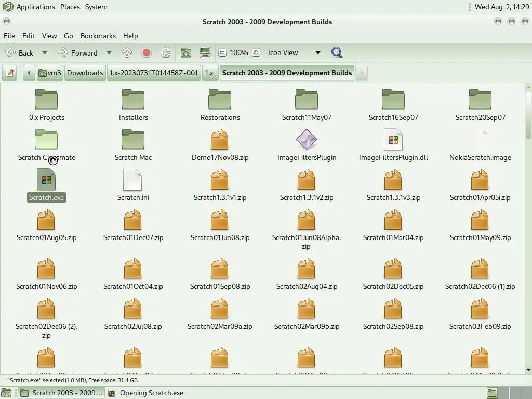The width and height of the screenshot is (532, 399).
Task: Open the Go menu
Action: pos(68,36)
